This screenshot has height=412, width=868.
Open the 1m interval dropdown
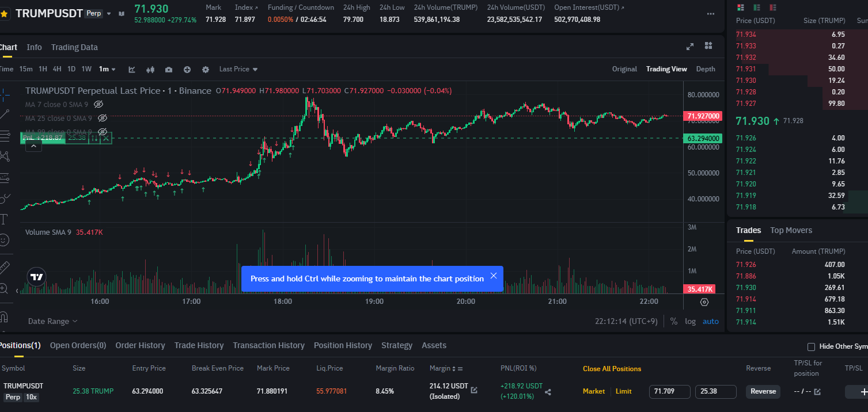click(107, 69)
